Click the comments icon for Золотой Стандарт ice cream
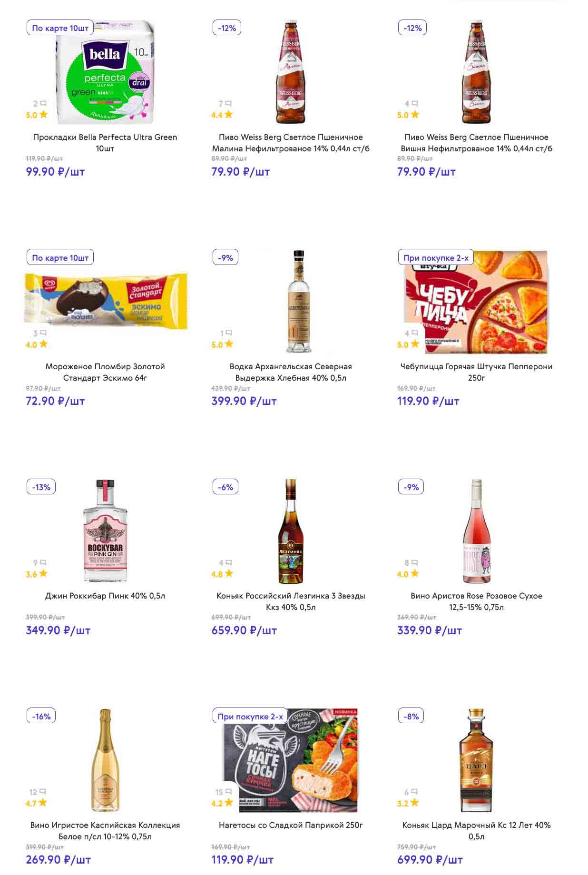 tap(43, 333)
